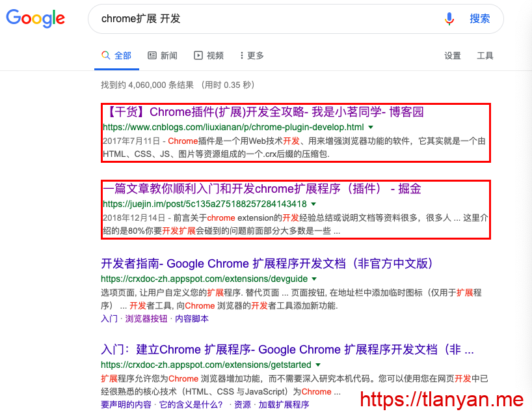
Task: Click inside the search query field
Action: tap(260, 19)
